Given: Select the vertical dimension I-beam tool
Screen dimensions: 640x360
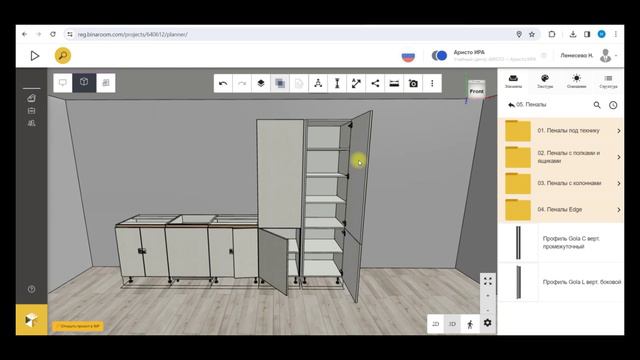Looking at the screenshot, I should [x=337, y=84].
